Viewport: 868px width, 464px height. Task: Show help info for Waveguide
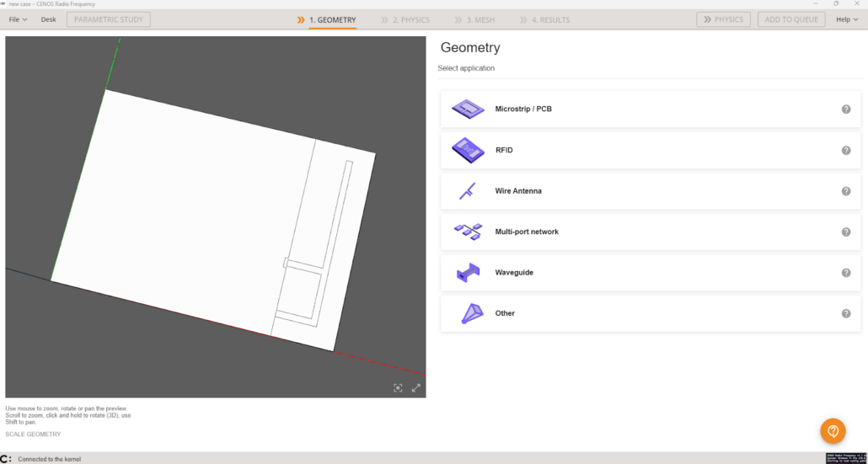point(846,273)
